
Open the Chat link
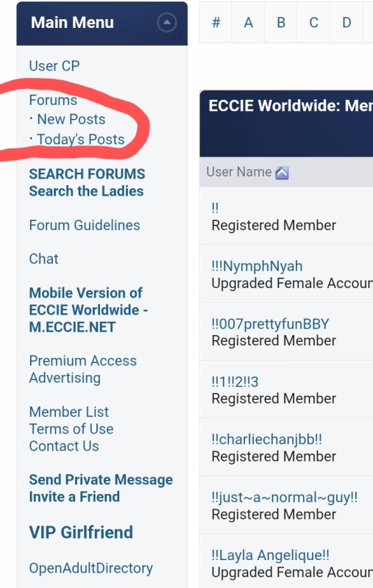(x=43, y=259)
